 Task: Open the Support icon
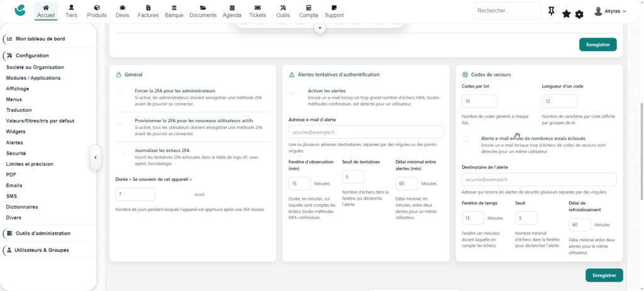pyautogui.click(x=334, y=8)
